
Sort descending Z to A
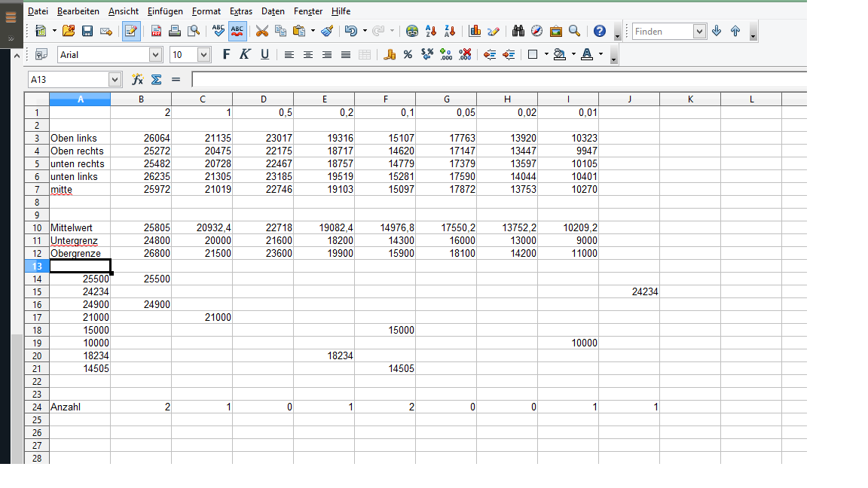[x=450, y=31]
